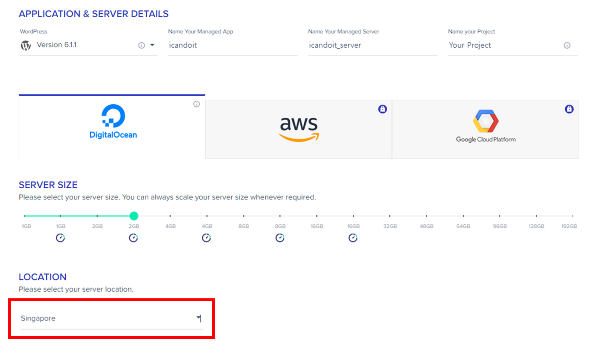Click info icon next to Version 6.1.1
594x364 pixels.
point(142,45)
